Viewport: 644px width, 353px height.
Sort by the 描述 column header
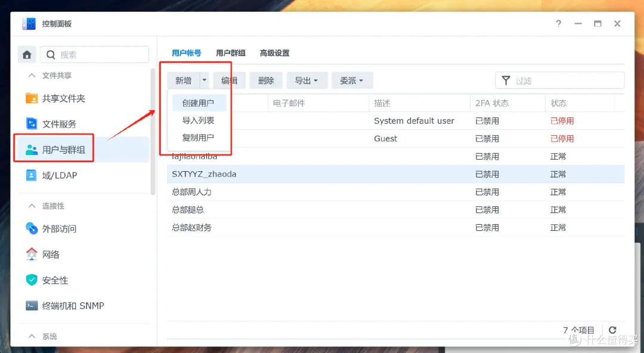tap(419, 103)
